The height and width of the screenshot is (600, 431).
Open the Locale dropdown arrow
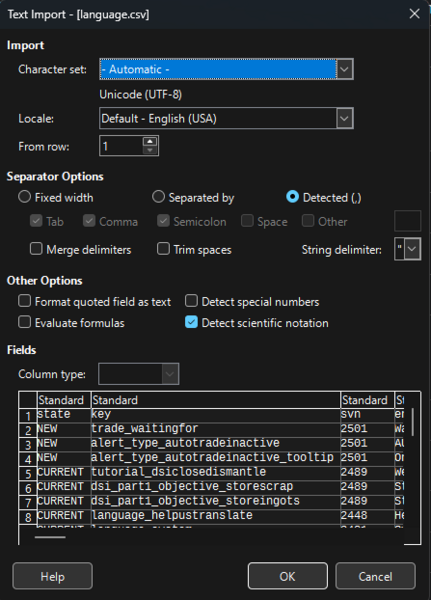[344, 118]
